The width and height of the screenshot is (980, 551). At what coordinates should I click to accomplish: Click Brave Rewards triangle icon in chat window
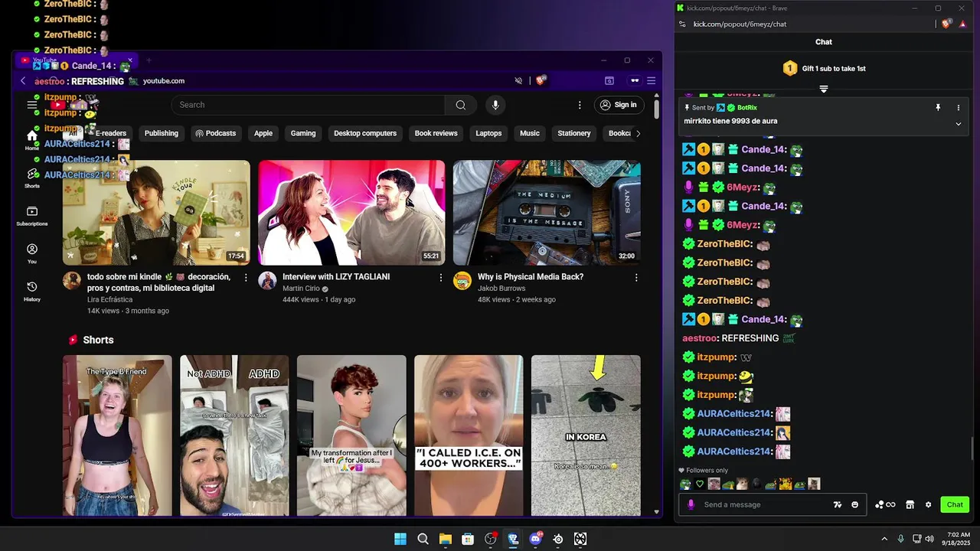point(962,24)
